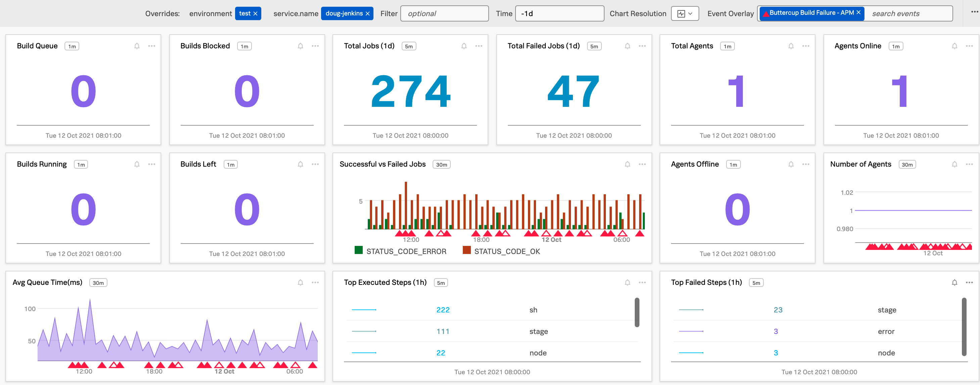Image resolution: width=980 pixels, height=385 pixels.
Task: Open the Successful vs Failed Jobs actions menu
Action: click(x=642, y=164)
